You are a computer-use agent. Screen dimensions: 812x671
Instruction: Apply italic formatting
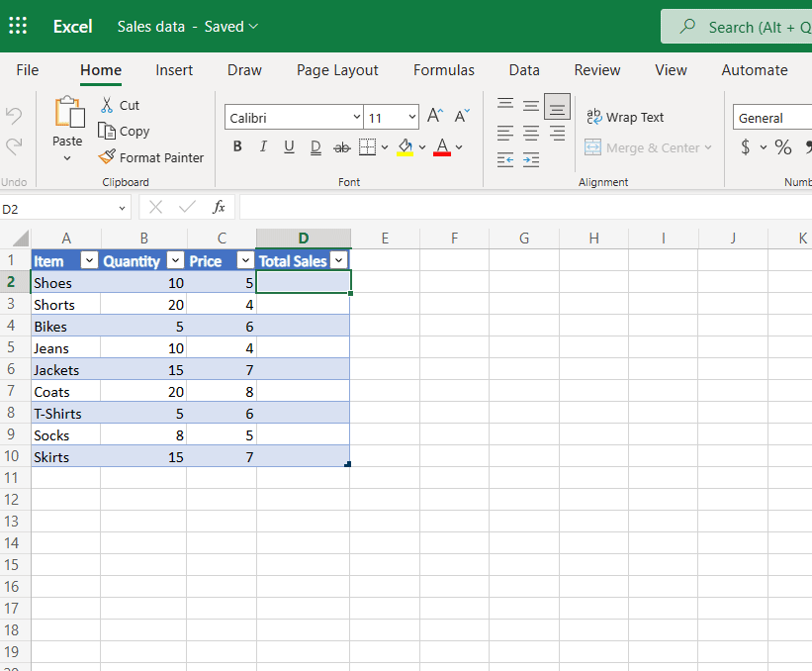263,145
